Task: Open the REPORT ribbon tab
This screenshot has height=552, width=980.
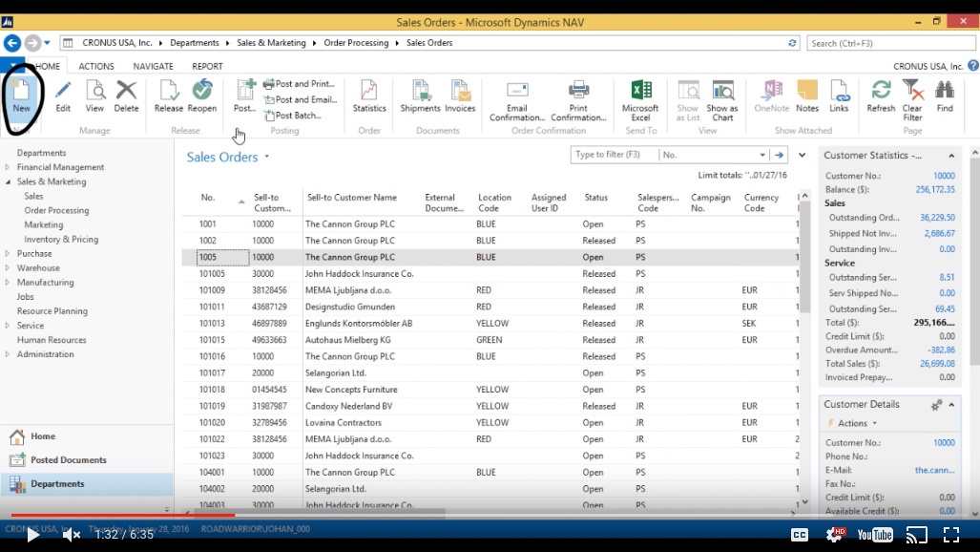Action: coord(207,66)
